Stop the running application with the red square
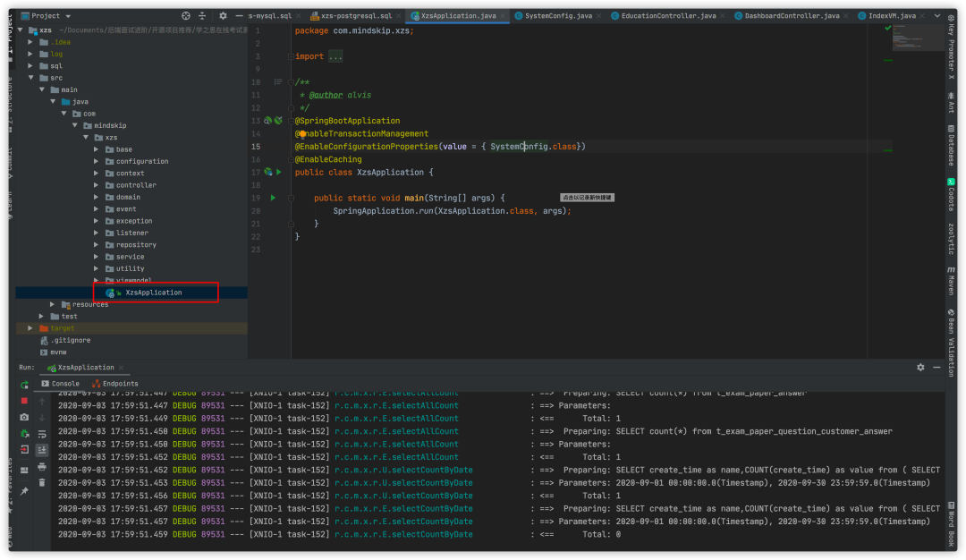Image resolution: width=966 pixels, height=560 pixels. click(24, 401)
